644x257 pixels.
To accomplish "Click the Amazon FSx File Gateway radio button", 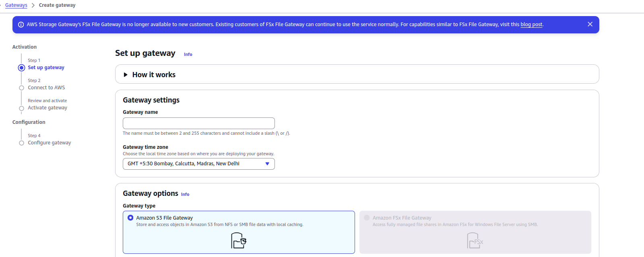I will coord(367,218).
